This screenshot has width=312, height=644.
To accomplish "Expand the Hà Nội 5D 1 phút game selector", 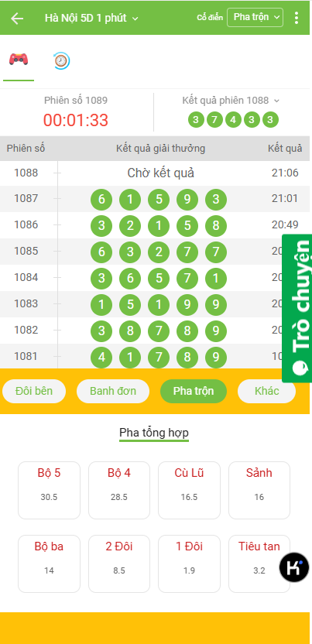I will pyautogui.click(x=91, y=18).
